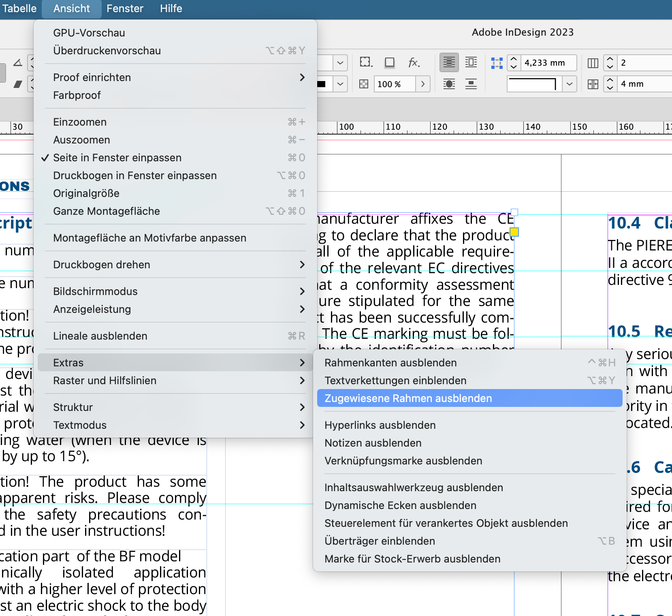Viewport: 672px width, 616px height.
Task: Enable jump object text wrap
Action: (x=471, y=84)
